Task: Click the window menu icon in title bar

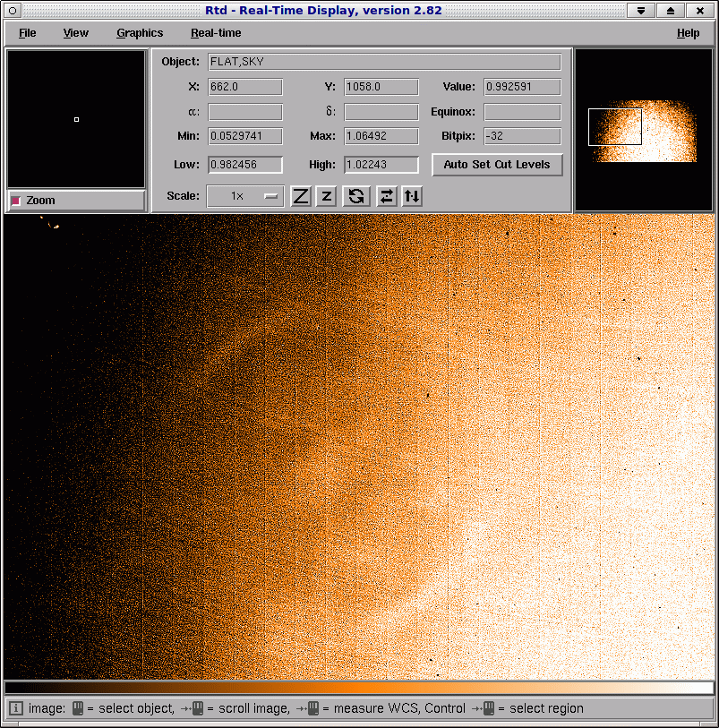Action: pyautogui.click(x=13, y=11)
